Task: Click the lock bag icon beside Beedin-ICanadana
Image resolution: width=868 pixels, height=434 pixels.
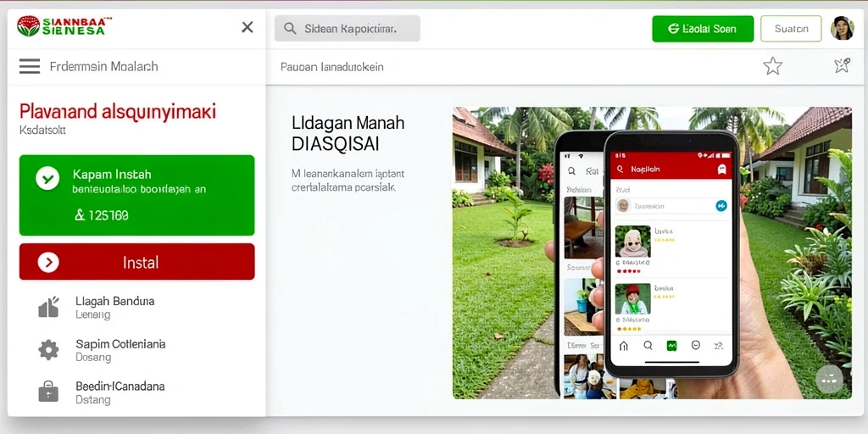Action: pyautogui.click(x=48, y=392)
